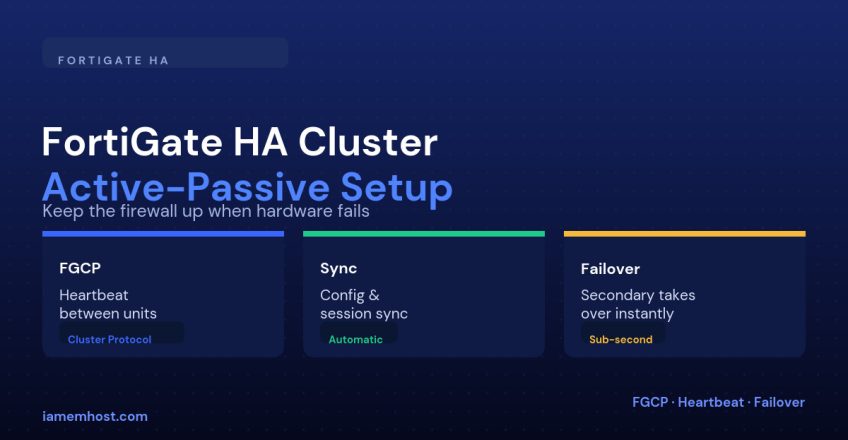This screenshot has height=440, width=848.
Task: Click the FORTIGATE HA badge label
Action: 113,60
